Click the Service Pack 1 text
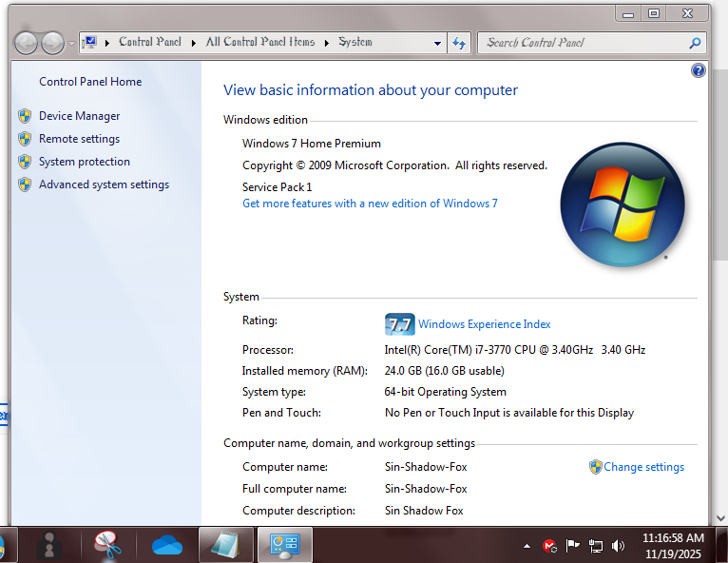 pos(278,187)
